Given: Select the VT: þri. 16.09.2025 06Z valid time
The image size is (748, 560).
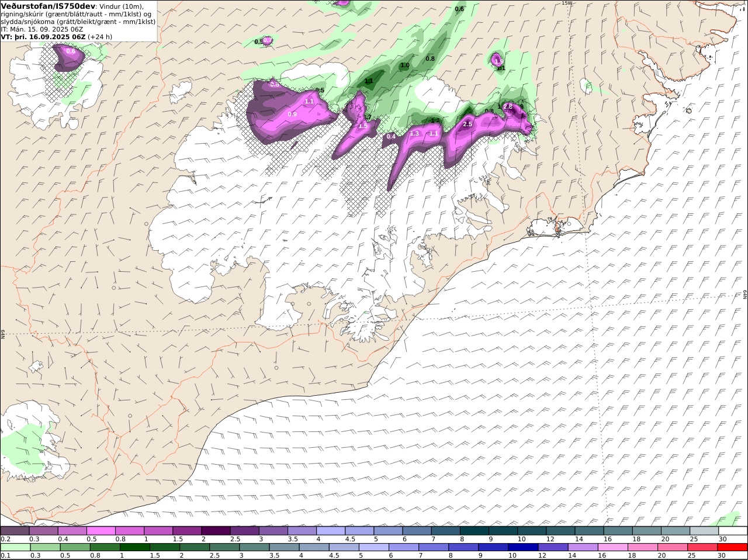Looking at the screenshot, I should (43, 36).
